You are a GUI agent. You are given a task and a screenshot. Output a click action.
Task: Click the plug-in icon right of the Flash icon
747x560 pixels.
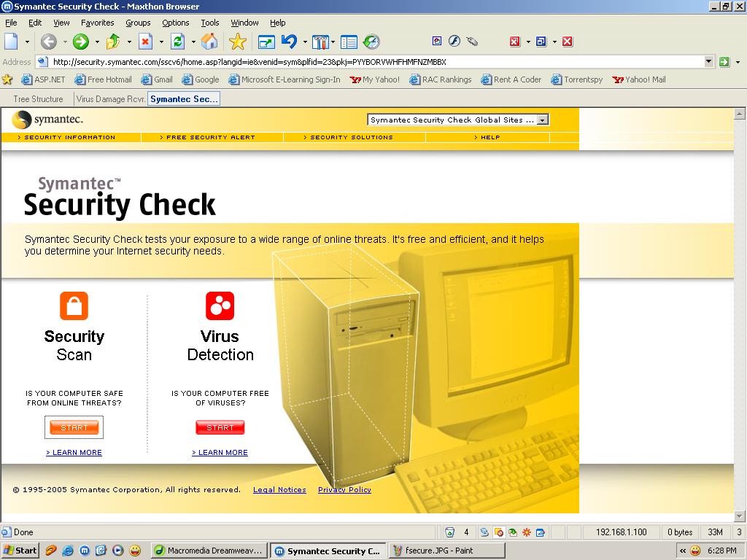coord(472,42)
